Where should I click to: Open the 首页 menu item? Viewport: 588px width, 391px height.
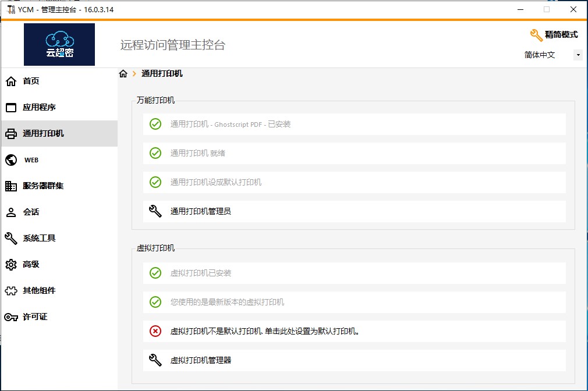(59, 81)
